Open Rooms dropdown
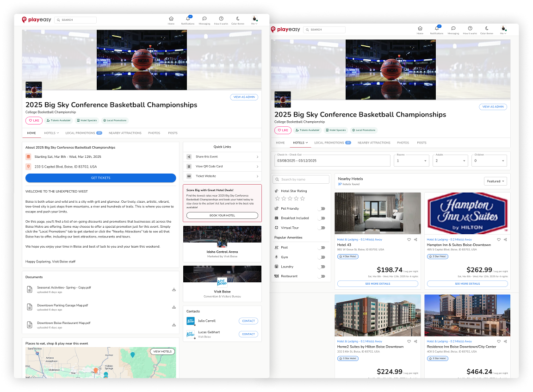The image size is (533, 392). (412, 161)
